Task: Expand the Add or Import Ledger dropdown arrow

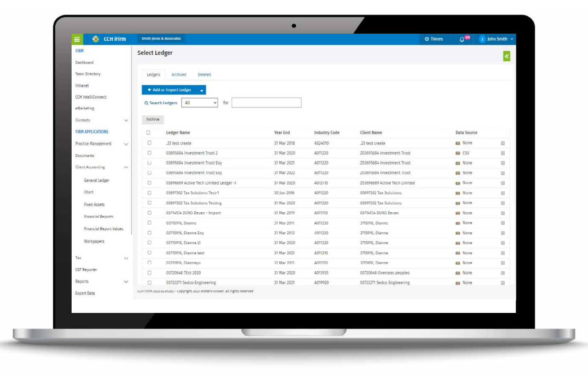Action: point(201,90)
